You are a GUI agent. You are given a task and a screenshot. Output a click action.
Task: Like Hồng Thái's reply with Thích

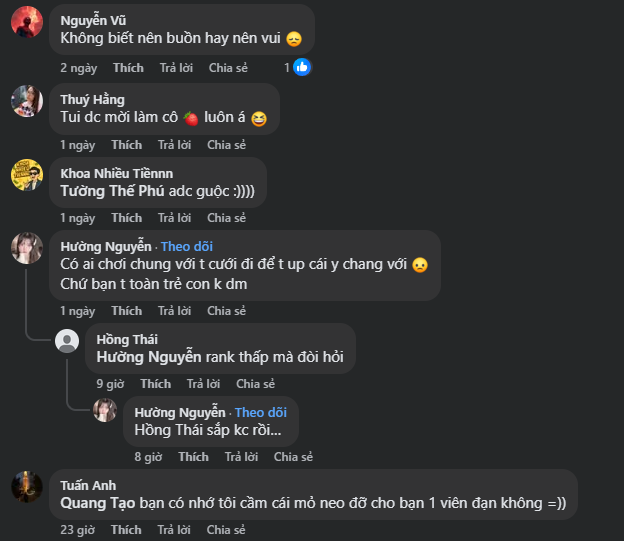pyautogui.click(x=156, y=384)
